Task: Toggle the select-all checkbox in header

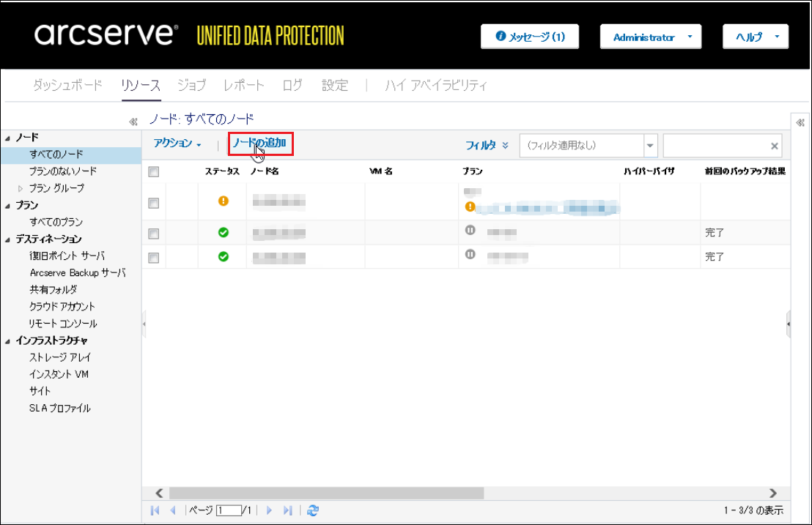Action: pos(154,171)
